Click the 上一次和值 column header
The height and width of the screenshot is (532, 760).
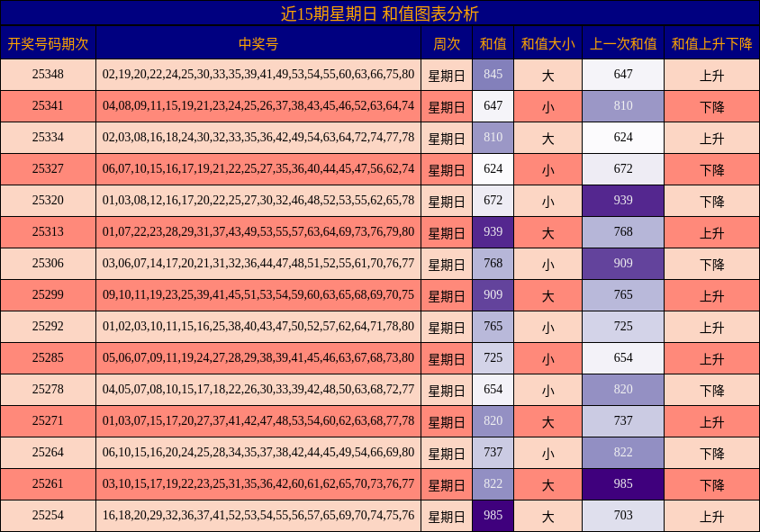(622, 40)
